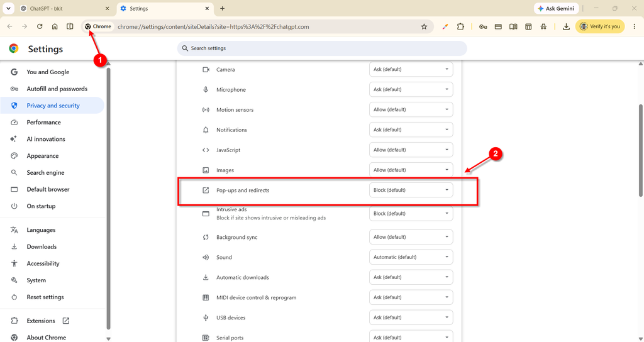Open the MIDI device control dropdown
Image resolution: width=644 pixels, height=342 pixels.
tap(411, 297)
